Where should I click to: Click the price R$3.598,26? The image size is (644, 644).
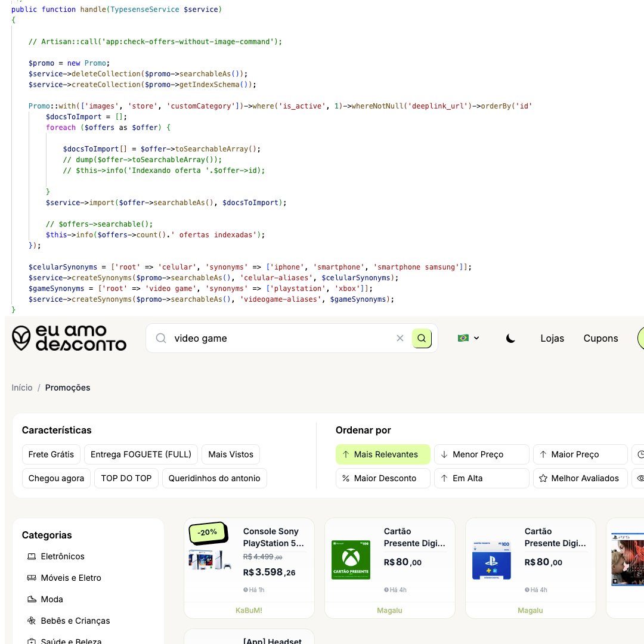270,572
